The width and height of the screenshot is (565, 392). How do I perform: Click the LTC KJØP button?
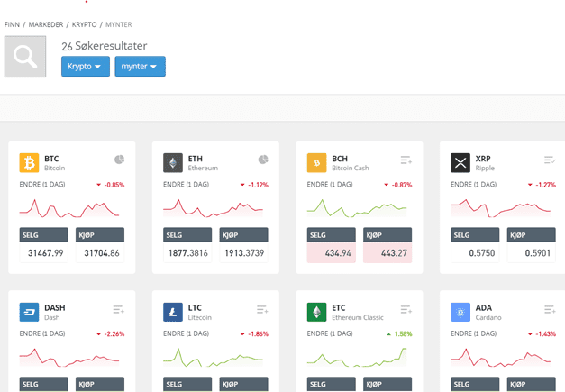243,384
